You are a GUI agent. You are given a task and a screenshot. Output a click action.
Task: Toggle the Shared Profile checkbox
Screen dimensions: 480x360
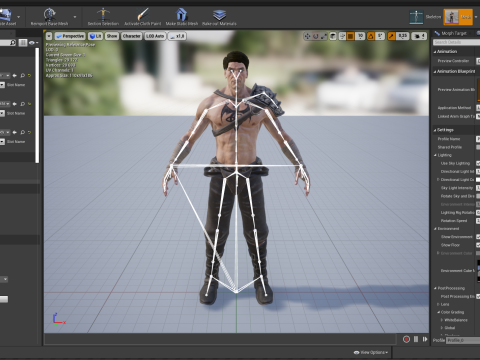tap(478, 147)
